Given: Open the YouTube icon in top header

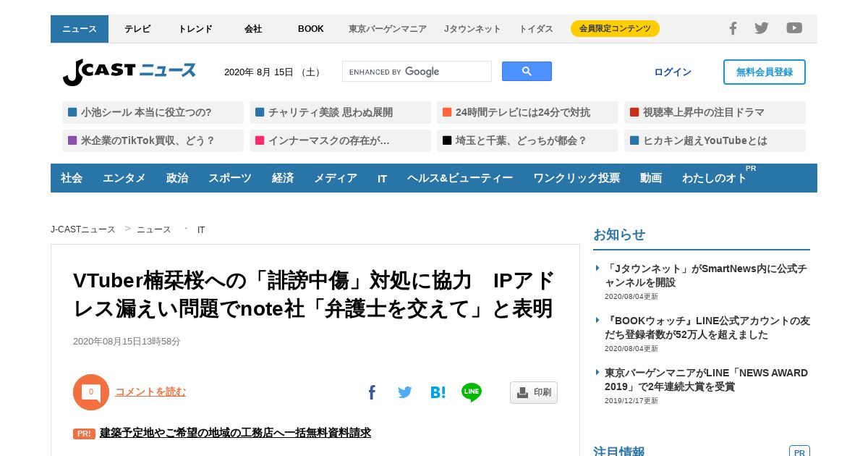Looking at the screenshot, I should pos(794,28).
